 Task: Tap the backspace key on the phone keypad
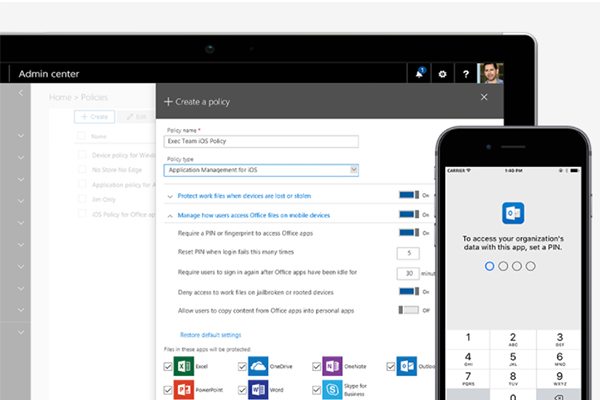[x=559, y=395]
